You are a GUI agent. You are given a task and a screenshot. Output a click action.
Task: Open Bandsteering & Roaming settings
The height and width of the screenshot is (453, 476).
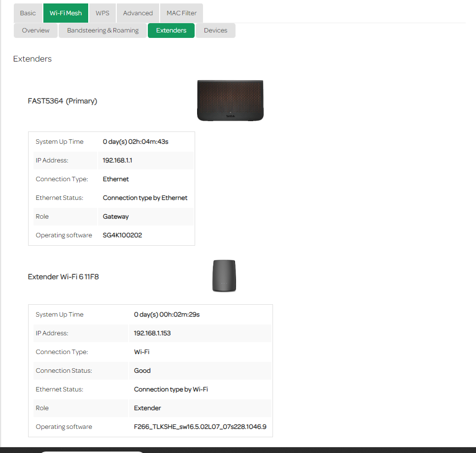102,30
